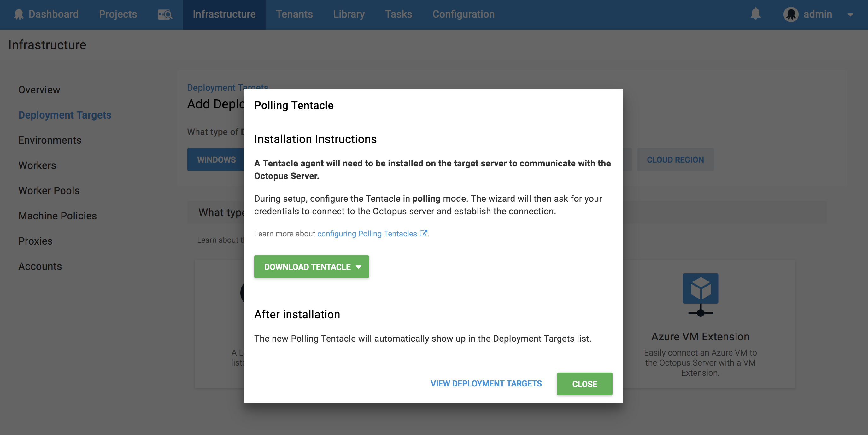Viewport: 868px width, 435px height.
Task: Expand the Download Tentacle dropdown arrow
Action: (x=359, y=267)
